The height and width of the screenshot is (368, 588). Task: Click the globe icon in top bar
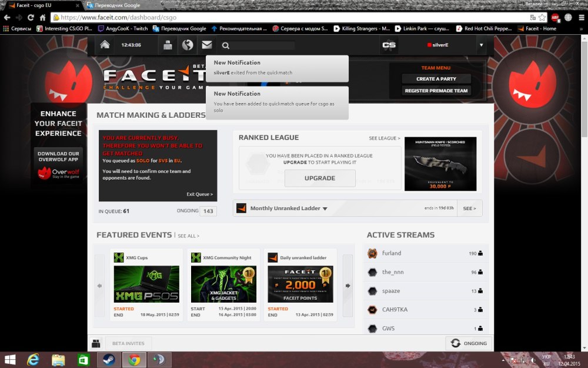pos(187,45)
